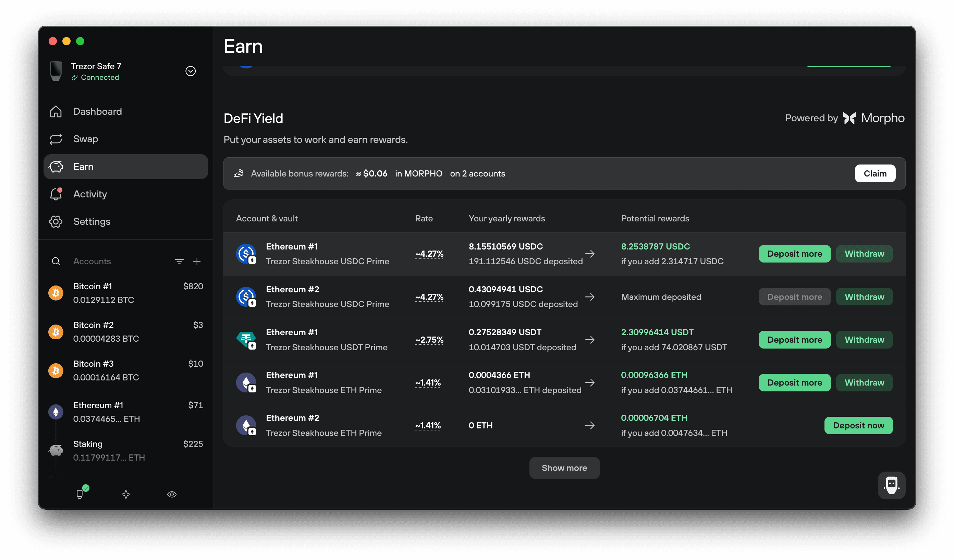Open the Dashboard home icon
The width and height of the screenshot is (954, 560).
[x=56, y=111]
